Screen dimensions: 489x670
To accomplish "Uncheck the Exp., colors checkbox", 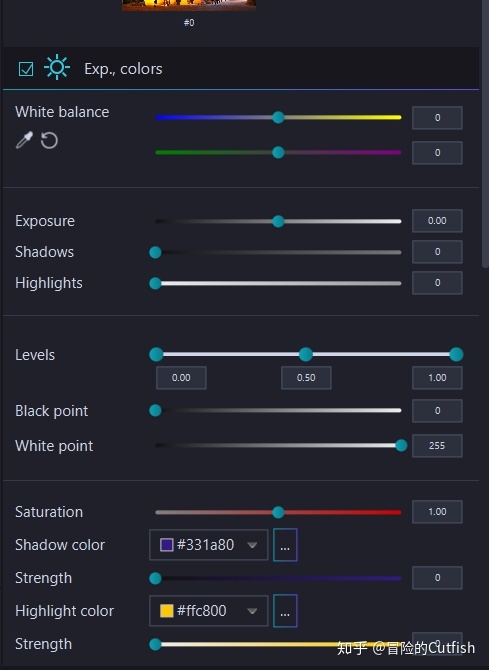I will point(26,68).
